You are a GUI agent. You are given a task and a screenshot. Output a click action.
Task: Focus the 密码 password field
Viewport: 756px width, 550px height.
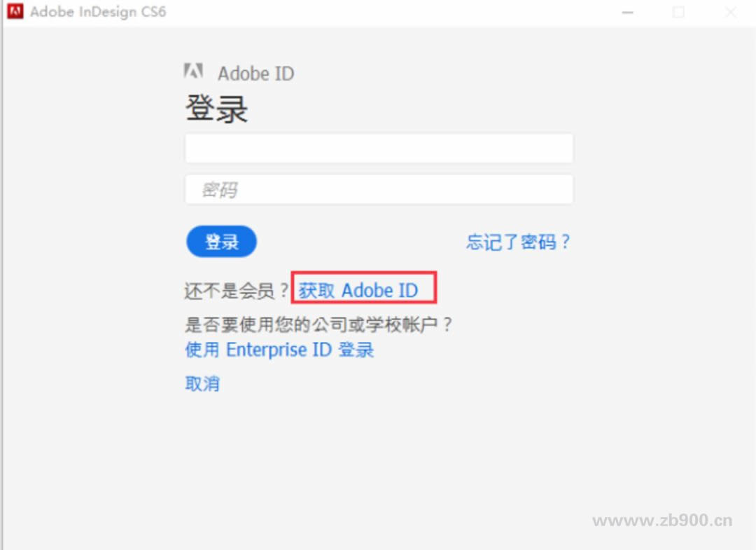379,189
